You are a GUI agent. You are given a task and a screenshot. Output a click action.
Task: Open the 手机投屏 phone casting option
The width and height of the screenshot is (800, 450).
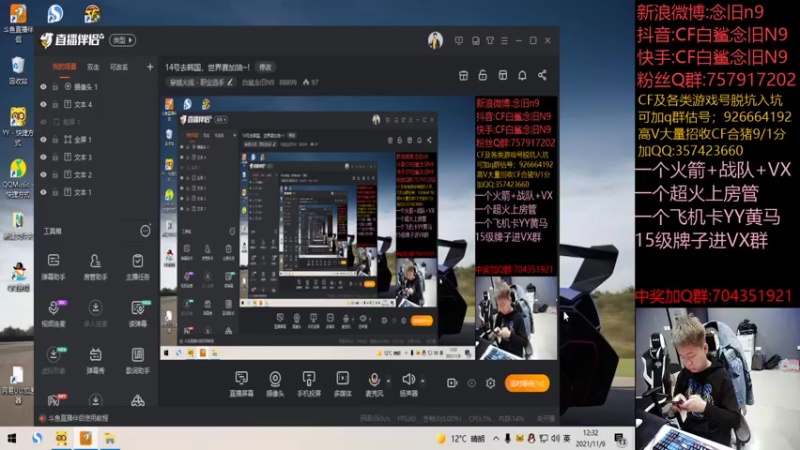click(x=309, y=384)
